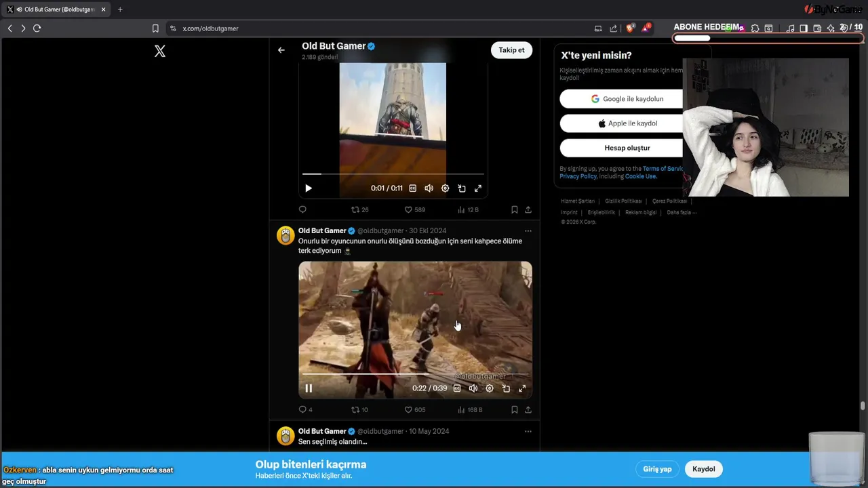Open Brave Shields lion icon
The width and height of the screenshot is (868, 488).
(631, 28)
